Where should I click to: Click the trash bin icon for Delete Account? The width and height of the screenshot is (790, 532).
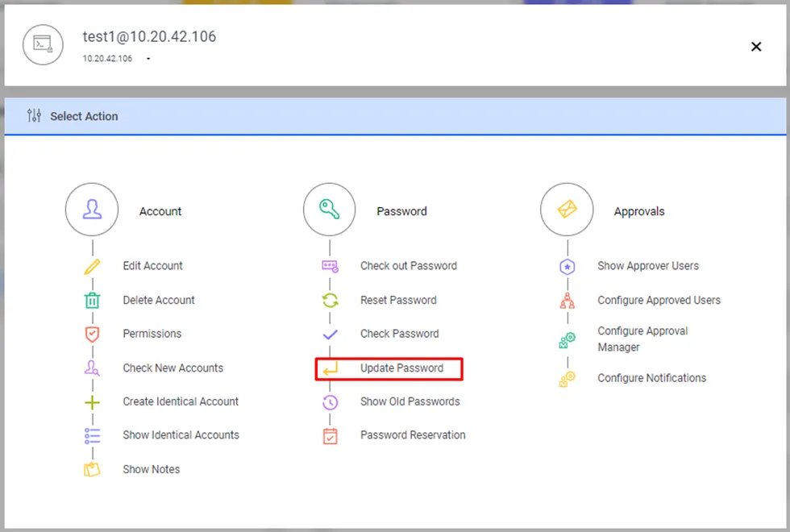[x=92, y=300]
